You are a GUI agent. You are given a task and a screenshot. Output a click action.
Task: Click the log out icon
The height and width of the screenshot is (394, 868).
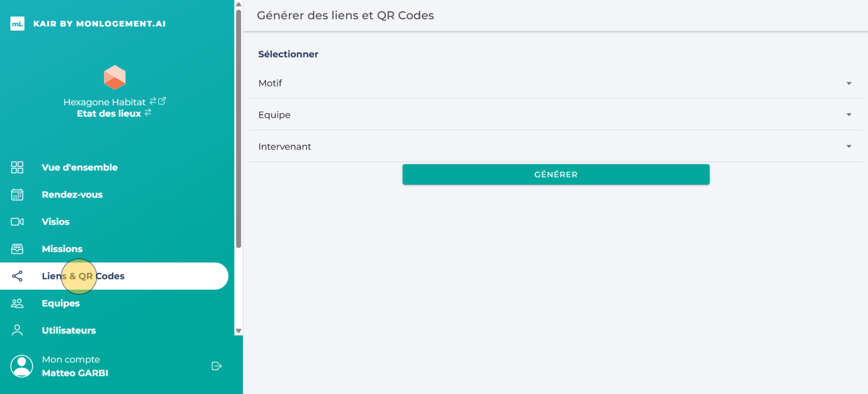[x=216, y=366]
